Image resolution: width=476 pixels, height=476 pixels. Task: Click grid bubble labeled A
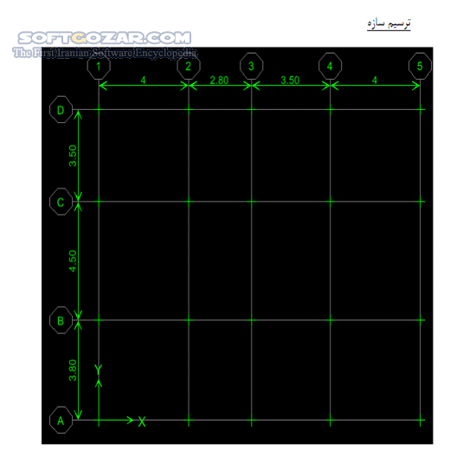(61, 420)
